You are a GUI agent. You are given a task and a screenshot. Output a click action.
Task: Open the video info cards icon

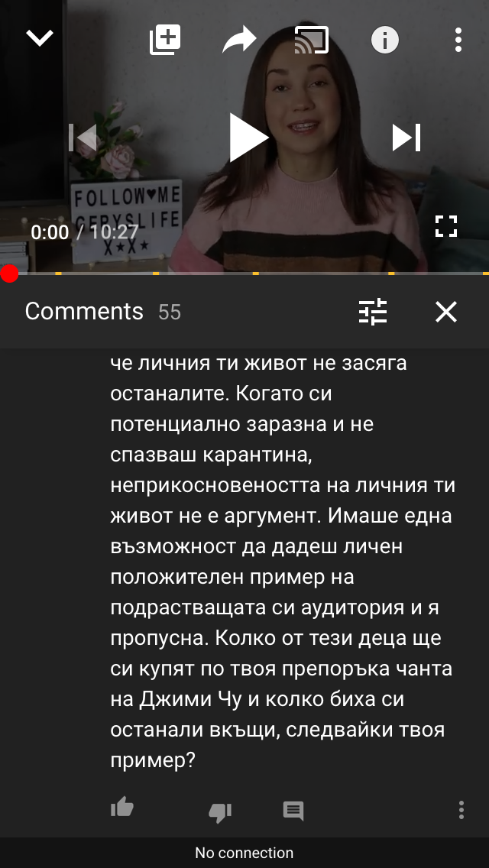tap(385, 40)
